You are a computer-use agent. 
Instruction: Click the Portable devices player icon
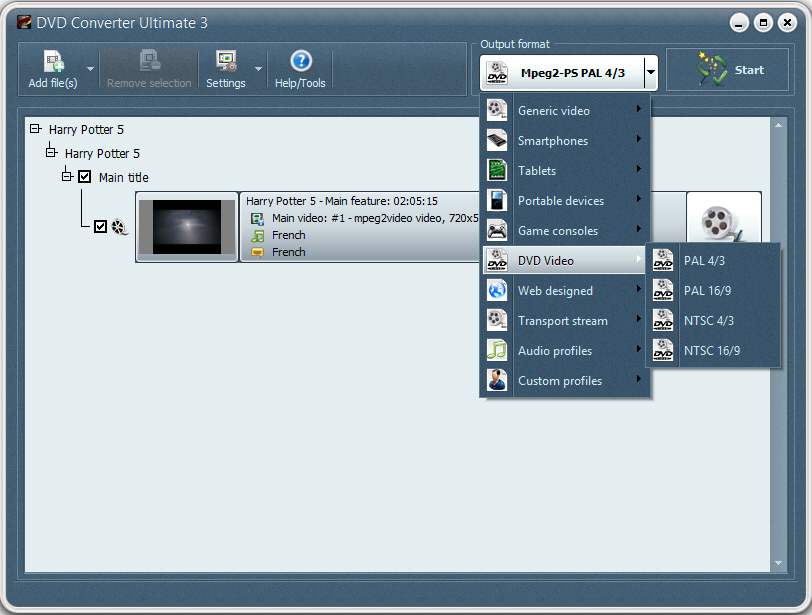pyautogui.click(x=497, y=200)
